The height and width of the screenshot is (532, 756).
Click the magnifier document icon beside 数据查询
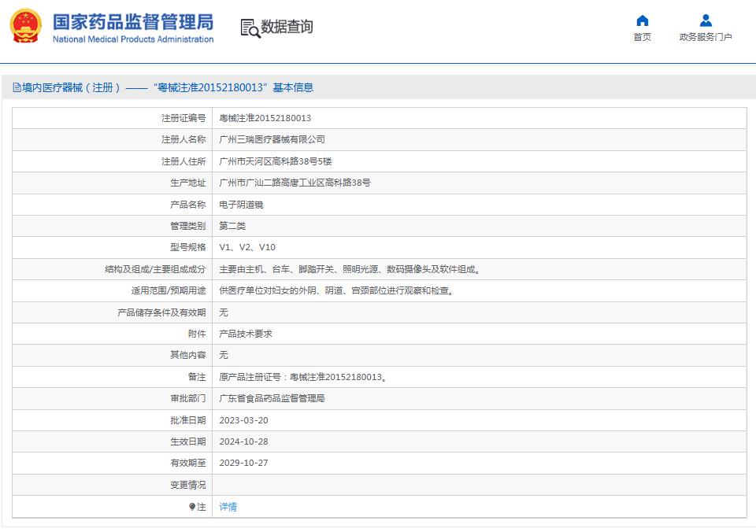[x=248, y=29]
